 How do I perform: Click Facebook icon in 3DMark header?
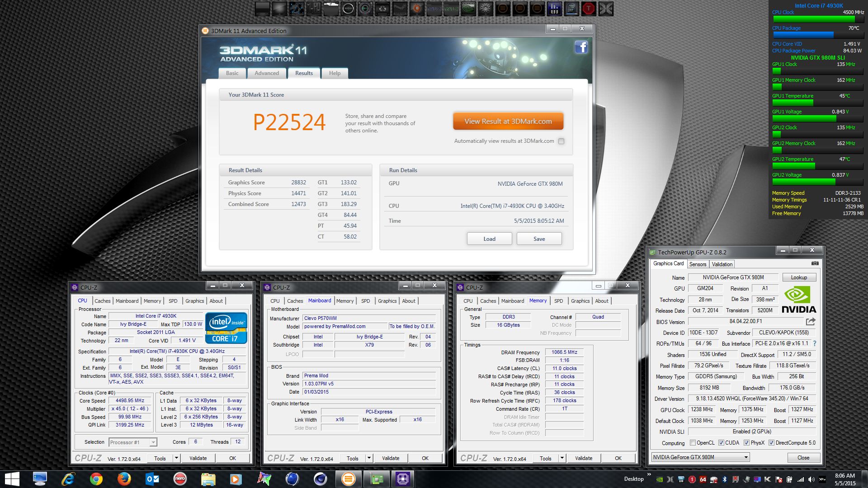coord(581,47)
